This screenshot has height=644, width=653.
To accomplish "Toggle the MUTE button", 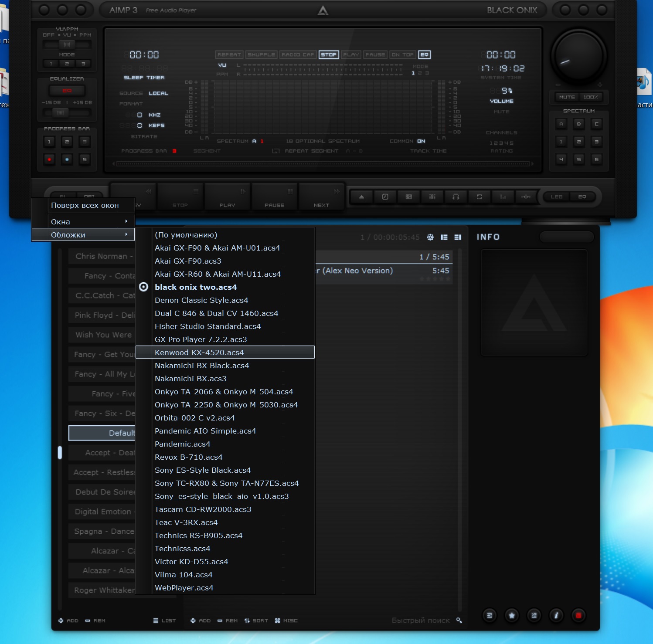I will click(x=567, y=97).
